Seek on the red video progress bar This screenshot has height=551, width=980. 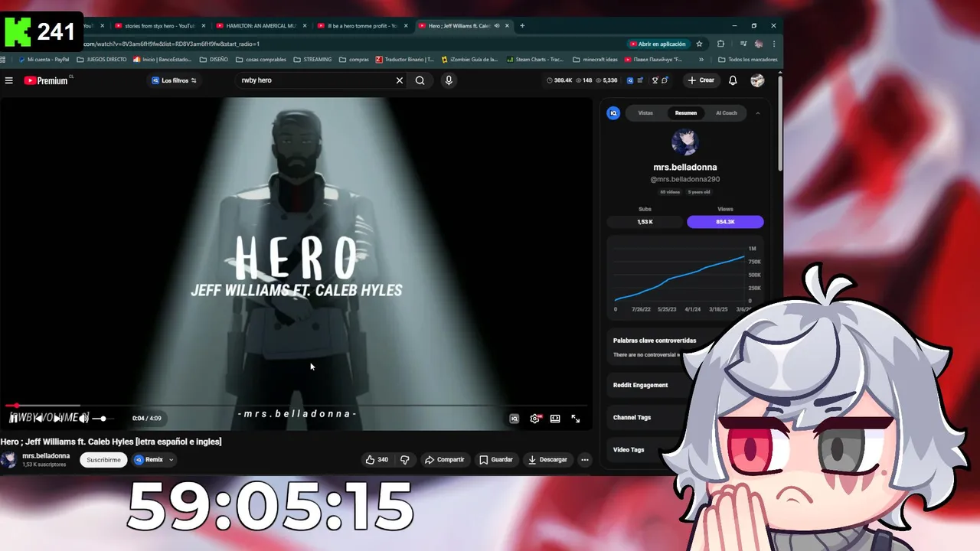click(x=295, y=406)
